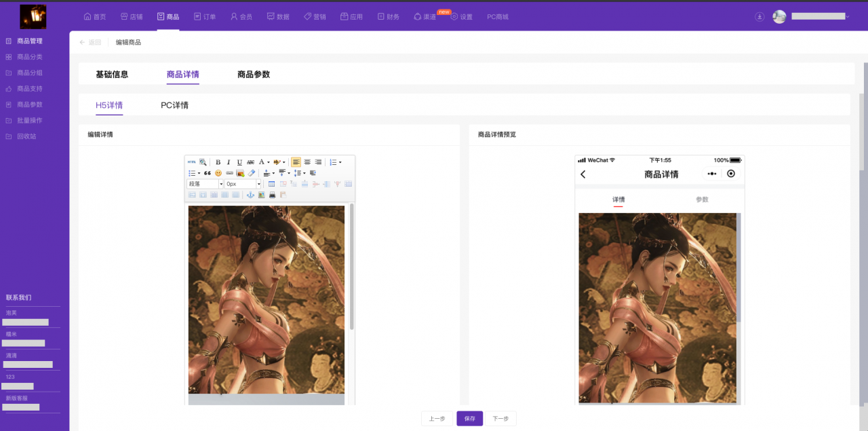This screenshot has width=868, height=431.
Task: Clear formatting with the eraser icon
Action: 251,173
